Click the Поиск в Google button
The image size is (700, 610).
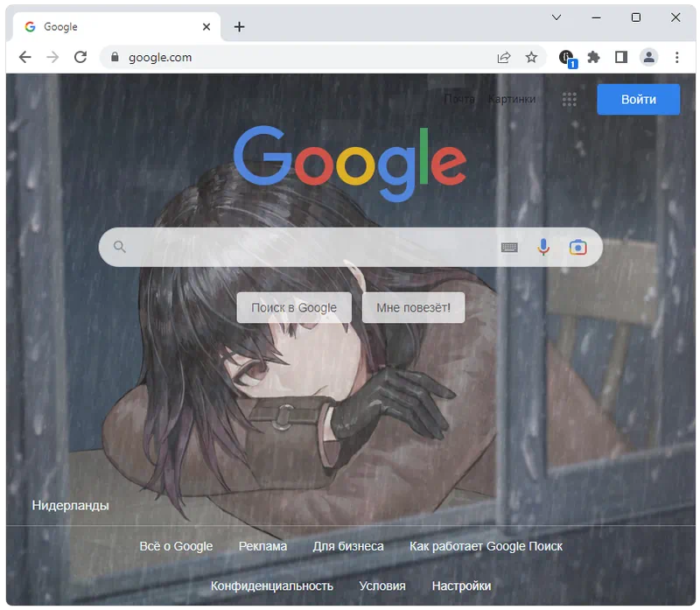[x=294, y=308]
